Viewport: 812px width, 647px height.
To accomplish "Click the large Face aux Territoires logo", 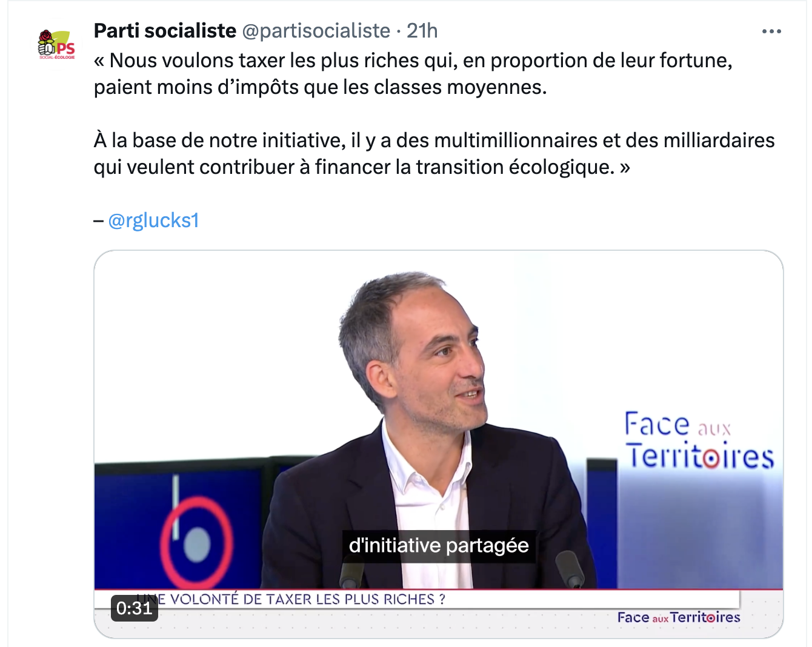I will click(x=699, y=440).
